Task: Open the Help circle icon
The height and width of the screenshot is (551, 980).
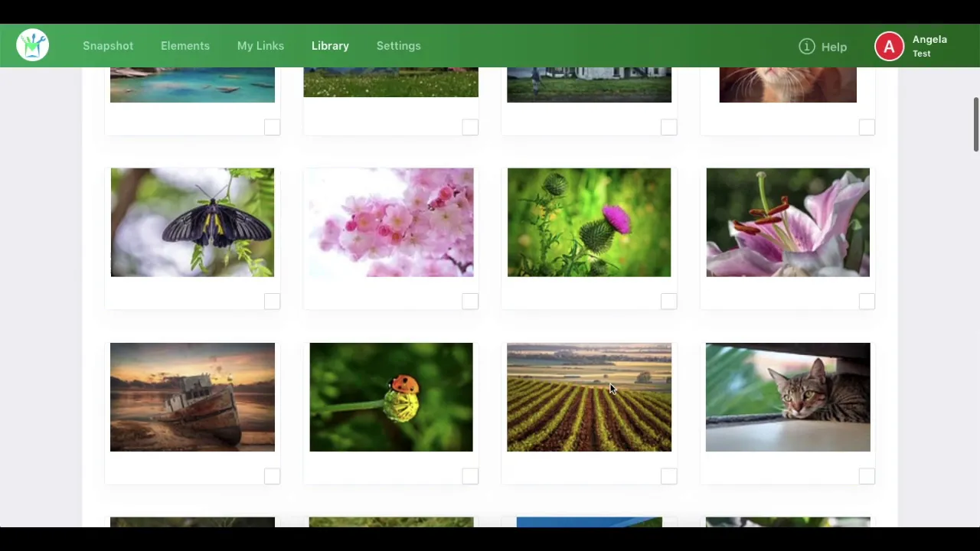Action: click(x=806, y=47)
